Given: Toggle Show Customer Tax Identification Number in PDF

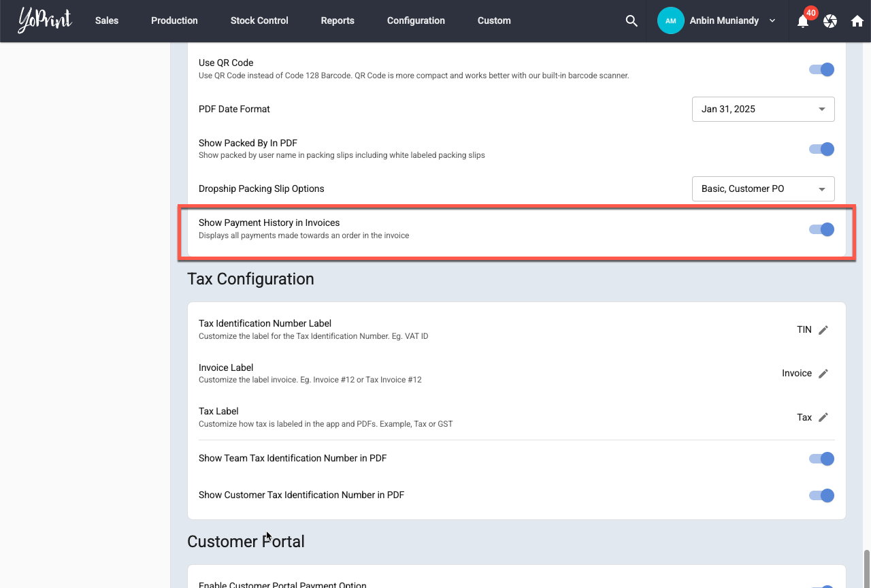Looking at the screenshot, I should click(x=821, y=495).
